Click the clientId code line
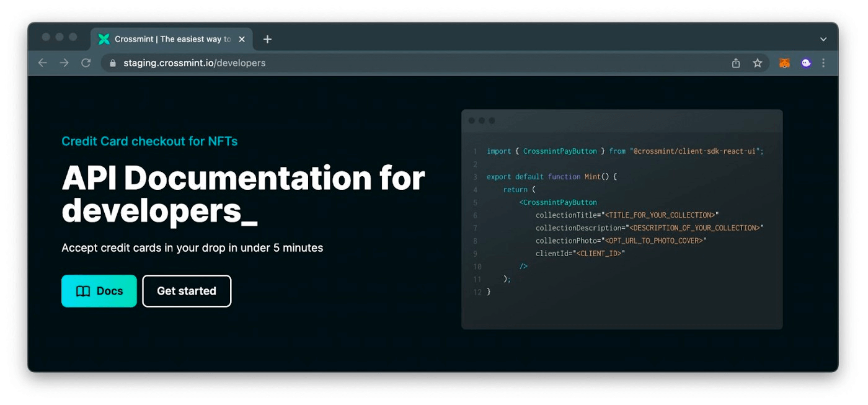Screen dimensions: 868x405 click(580, 254)
